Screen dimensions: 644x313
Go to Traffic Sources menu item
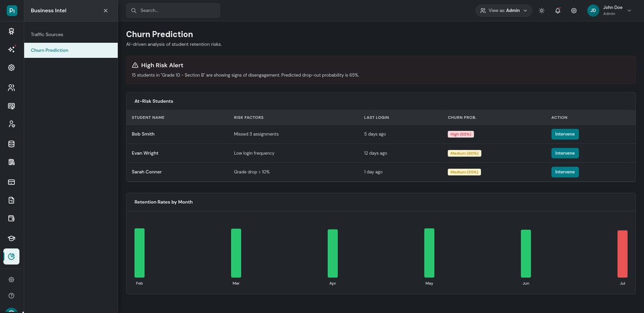click(x=47, y=34)
